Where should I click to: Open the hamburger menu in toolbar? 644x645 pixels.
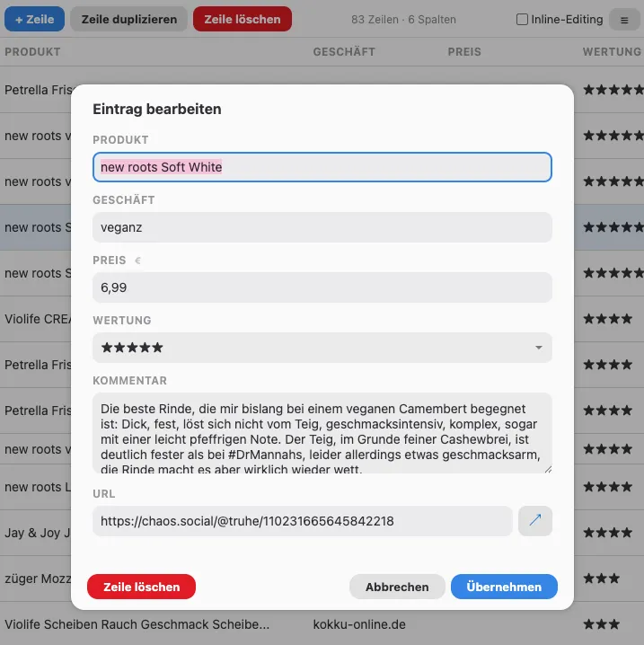tap(623, 19)
